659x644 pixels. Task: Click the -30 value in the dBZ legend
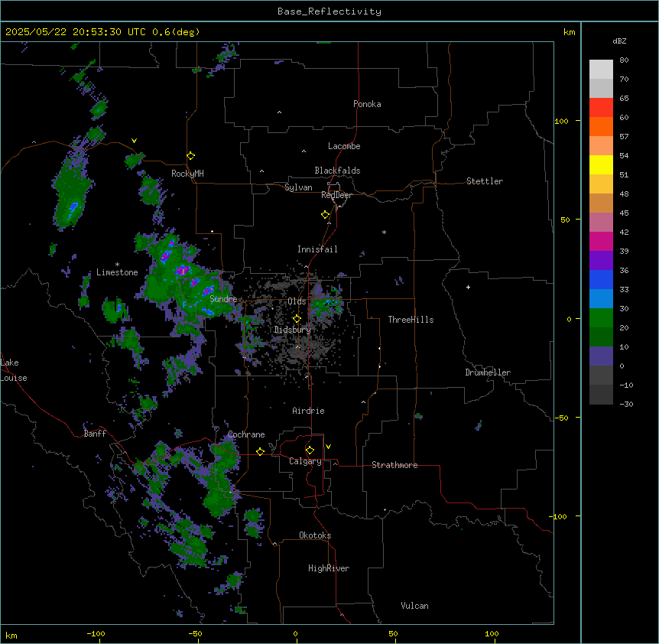click(x=626, y=404)
